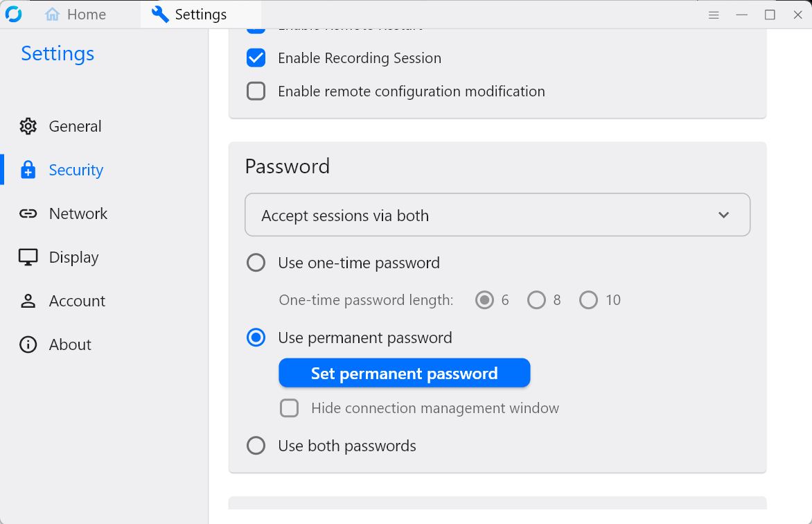Set one-time password length to 10
Screen dimensions: 812x524
click(588, 299)
